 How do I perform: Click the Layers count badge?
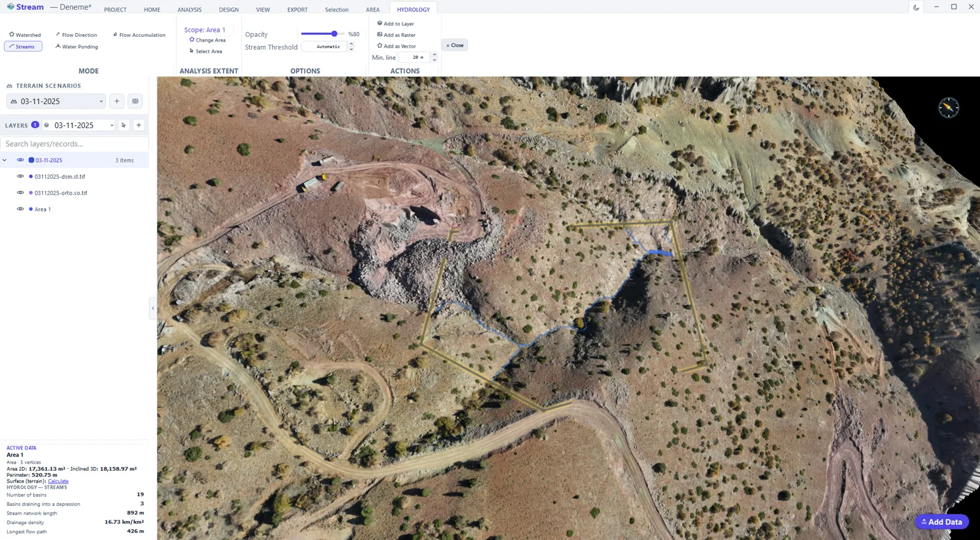point(35,125)
